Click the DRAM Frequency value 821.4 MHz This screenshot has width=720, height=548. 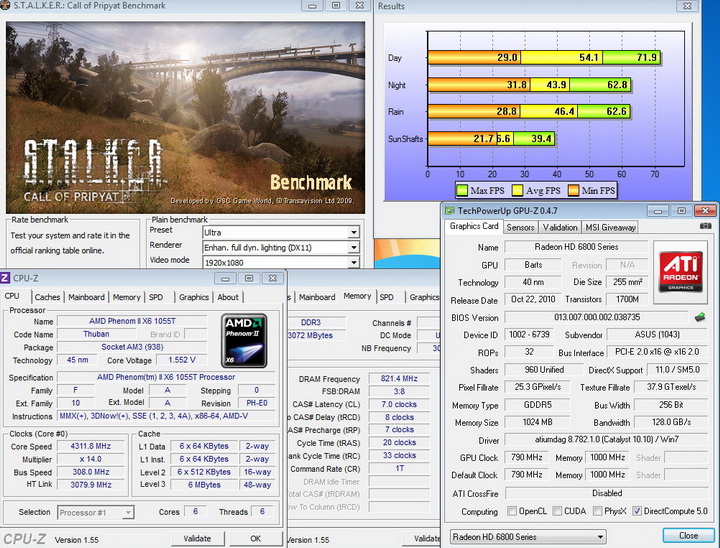coord(399,379)
